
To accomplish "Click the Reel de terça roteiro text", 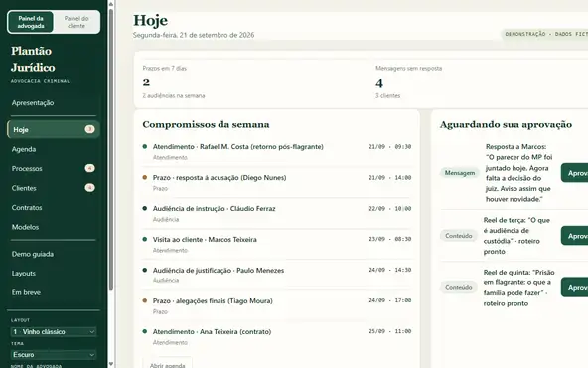I will (516, 236).
